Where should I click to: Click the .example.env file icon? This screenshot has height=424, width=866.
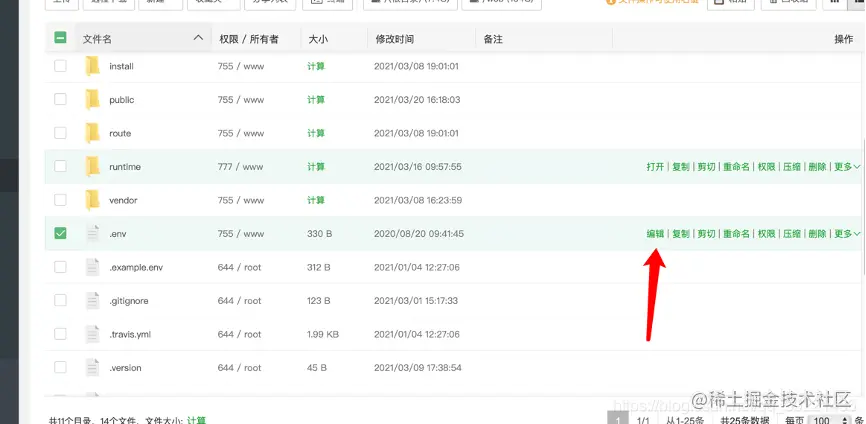(92, 267)
